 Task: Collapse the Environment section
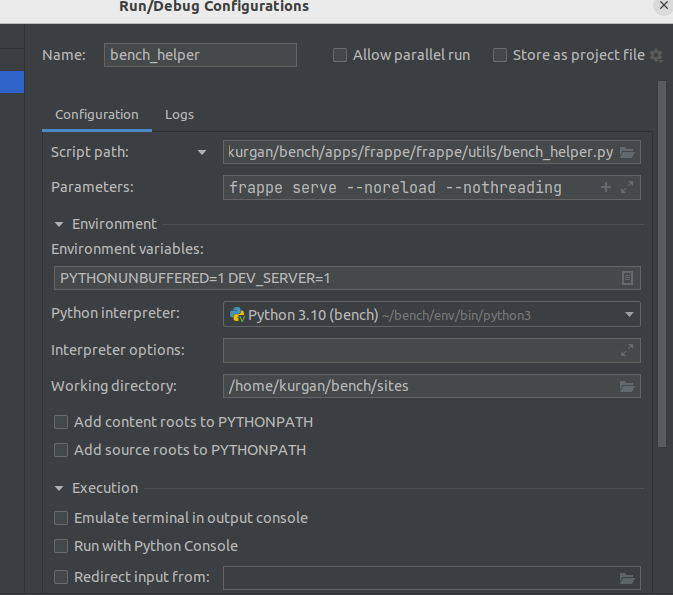[x=59, y=224]
